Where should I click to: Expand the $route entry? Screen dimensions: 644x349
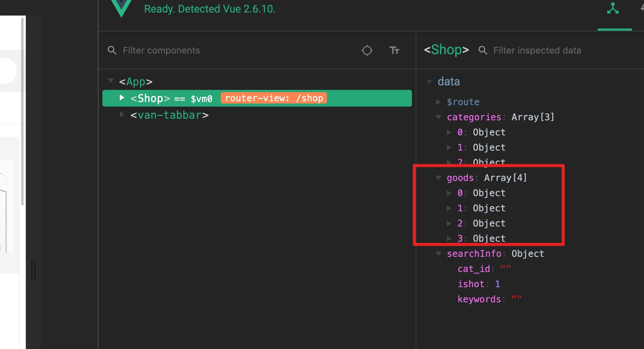pos(438,102)
